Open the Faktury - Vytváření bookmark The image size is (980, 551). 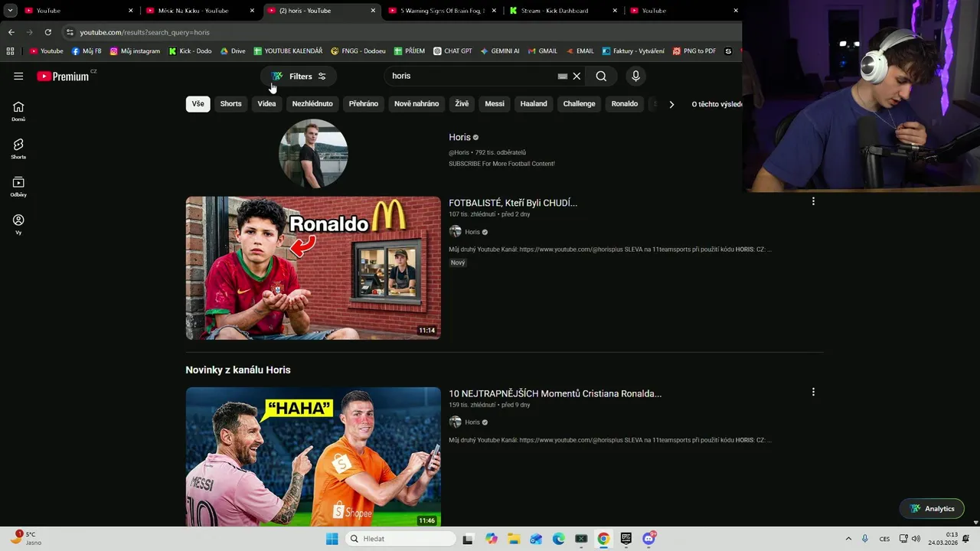pos(633,51)
